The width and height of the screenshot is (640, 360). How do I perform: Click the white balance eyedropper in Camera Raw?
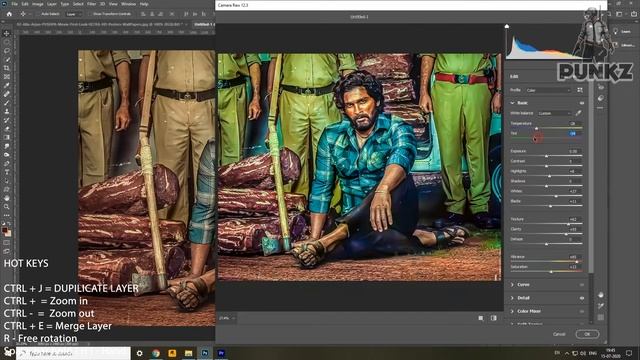(578, 113)
